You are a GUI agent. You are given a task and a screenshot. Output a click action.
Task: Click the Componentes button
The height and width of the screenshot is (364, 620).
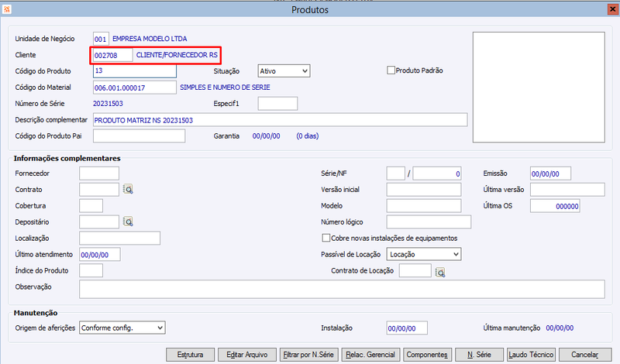click(x=427, y=355)
